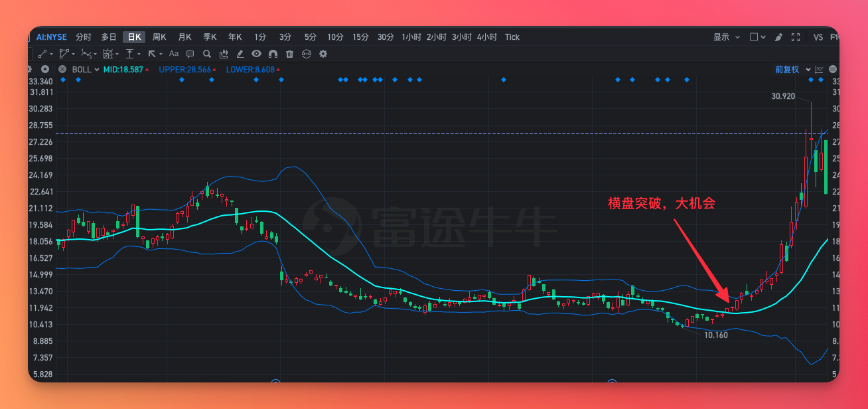Switch to 月K monthly chart

click(184, 37)
